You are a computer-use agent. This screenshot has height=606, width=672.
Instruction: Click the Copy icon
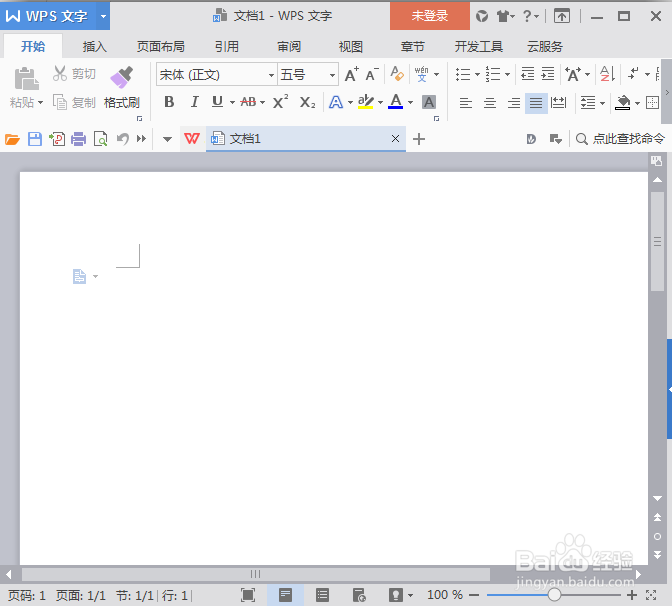point(60,102)
